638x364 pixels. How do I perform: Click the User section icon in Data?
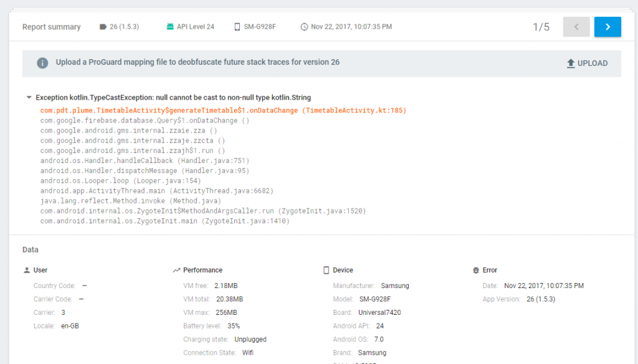[26, 270]
